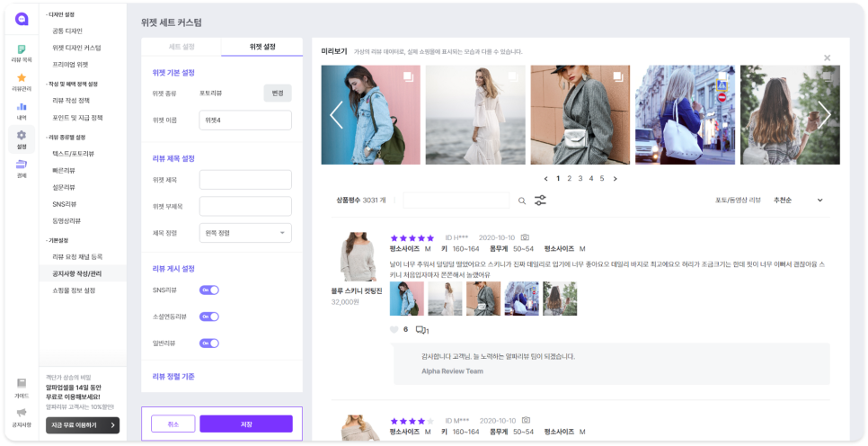Switch to 위젯 설정 tab
The image size is (868, 446).
[262, 47]
